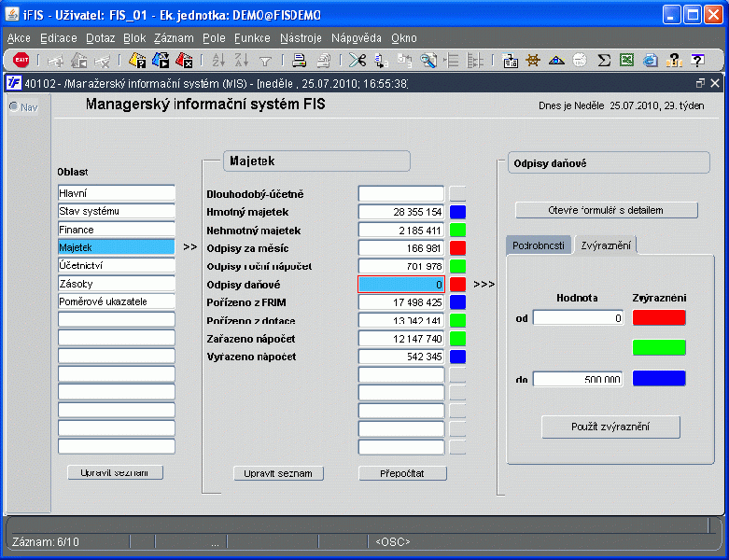The height and width of the screenshot is (560, 729).
Task: Click green indicator next to Nehmotný majetek
Action: (458, 230)
